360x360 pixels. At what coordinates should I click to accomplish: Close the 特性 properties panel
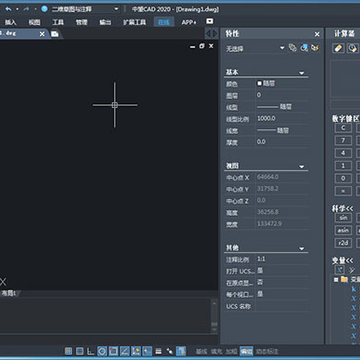pyautogui.click(x=317, y=34)
